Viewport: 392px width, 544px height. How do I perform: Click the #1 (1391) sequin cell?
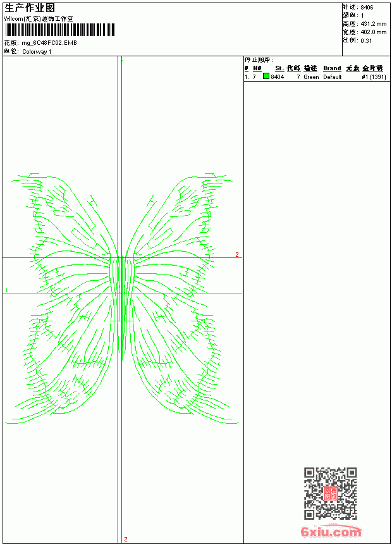pos(374,77)
